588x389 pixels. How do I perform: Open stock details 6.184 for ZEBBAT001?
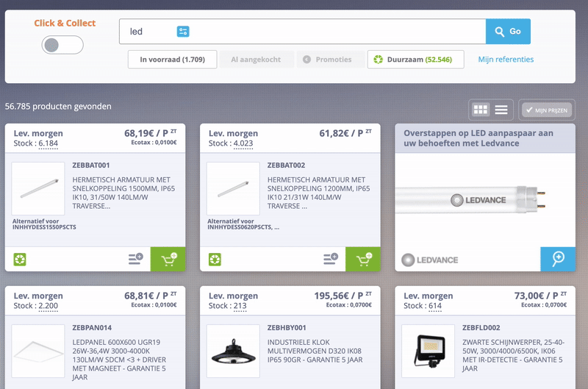(49, 143)
